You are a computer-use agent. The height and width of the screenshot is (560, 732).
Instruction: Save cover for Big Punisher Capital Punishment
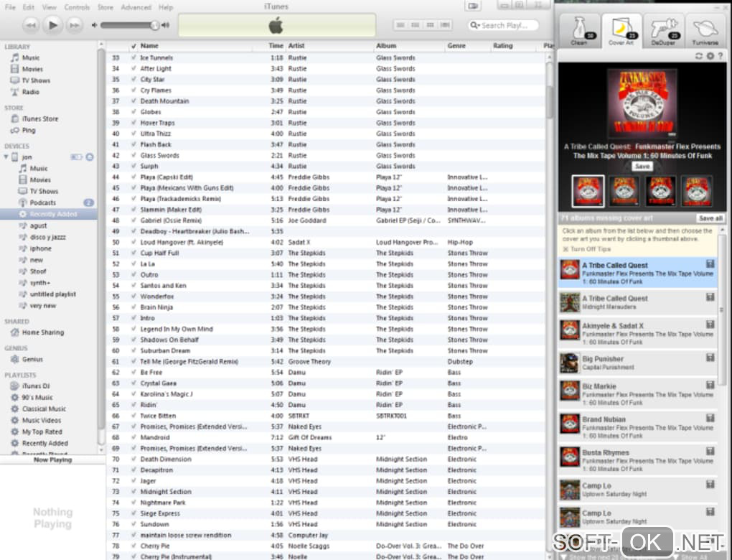click(710, 358)
